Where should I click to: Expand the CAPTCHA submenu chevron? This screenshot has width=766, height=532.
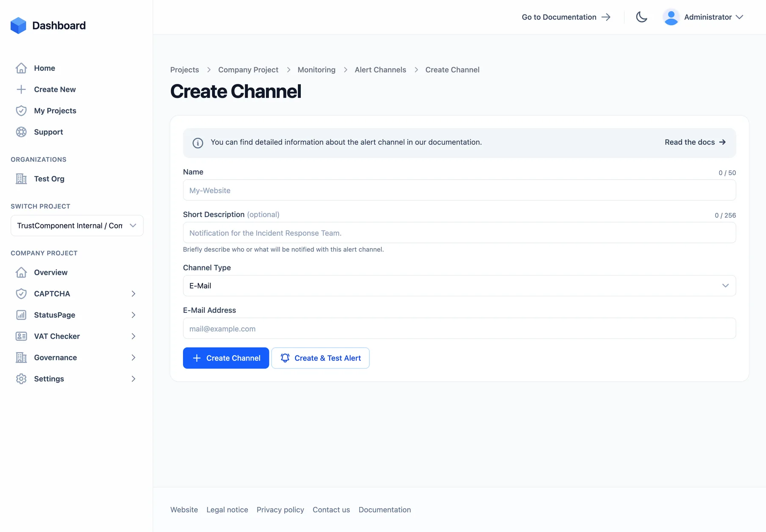click(134, 294)
